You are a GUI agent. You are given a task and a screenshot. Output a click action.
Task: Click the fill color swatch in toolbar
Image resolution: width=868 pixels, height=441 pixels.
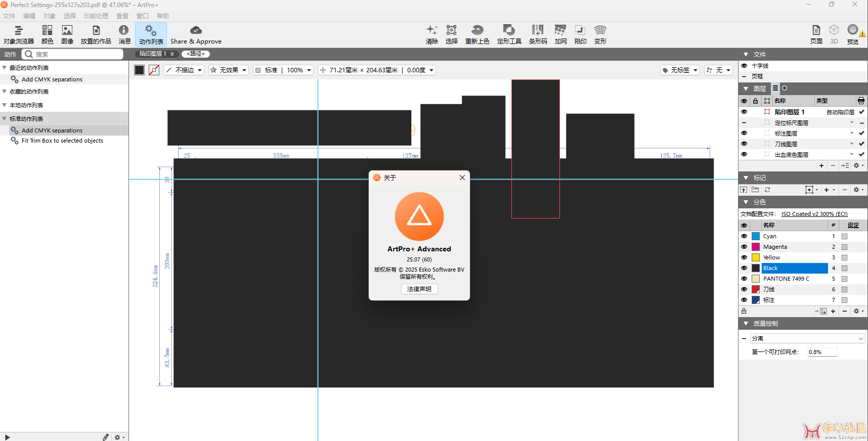140,70
